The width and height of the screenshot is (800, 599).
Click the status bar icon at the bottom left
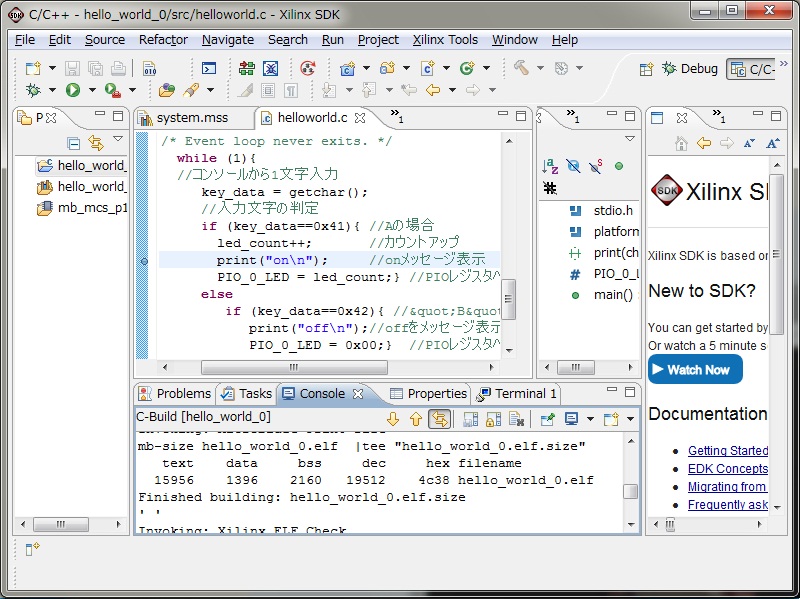[33, 549]
